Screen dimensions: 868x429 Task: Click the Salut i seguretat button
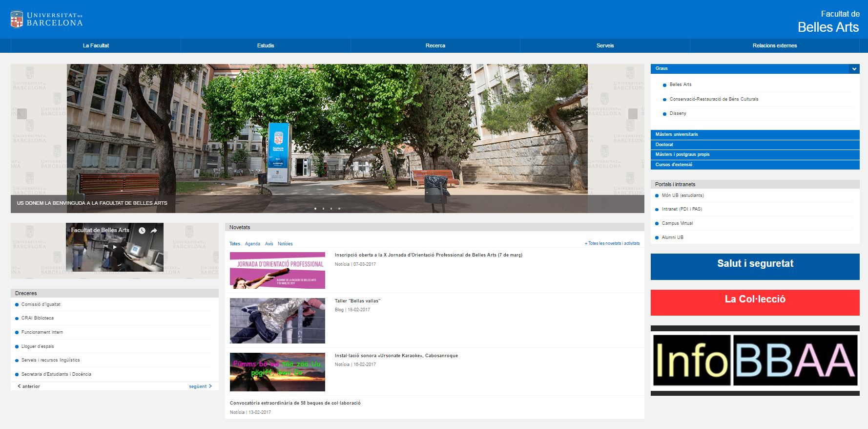(x=755, y=266)
